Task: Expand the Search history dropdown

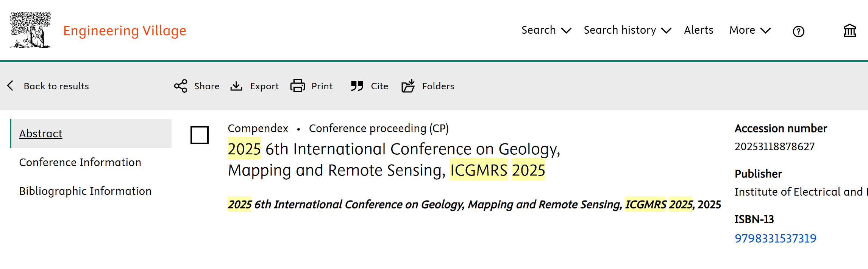Action: coord(628,30)
